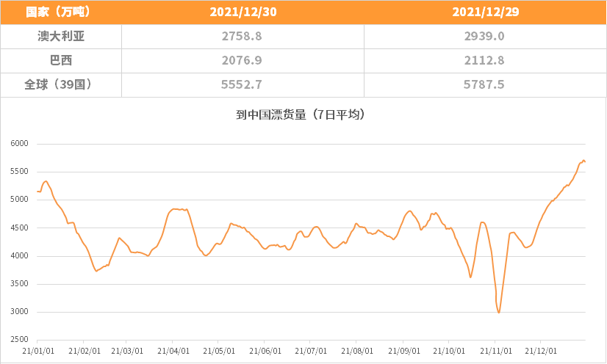
Task: Click the 澳大利亚 row label
Action: [x=61, y=36]
